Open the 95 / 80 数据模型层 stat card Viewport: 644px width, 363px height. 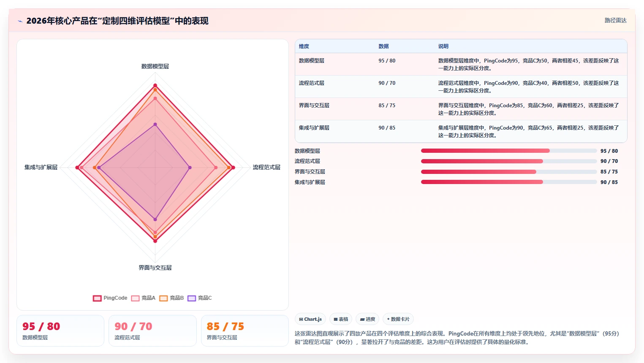[x=60, y=330]
